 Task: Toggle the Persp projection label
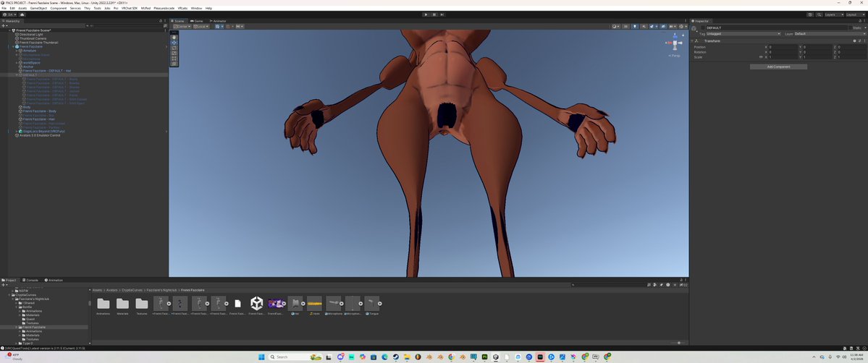674,56
